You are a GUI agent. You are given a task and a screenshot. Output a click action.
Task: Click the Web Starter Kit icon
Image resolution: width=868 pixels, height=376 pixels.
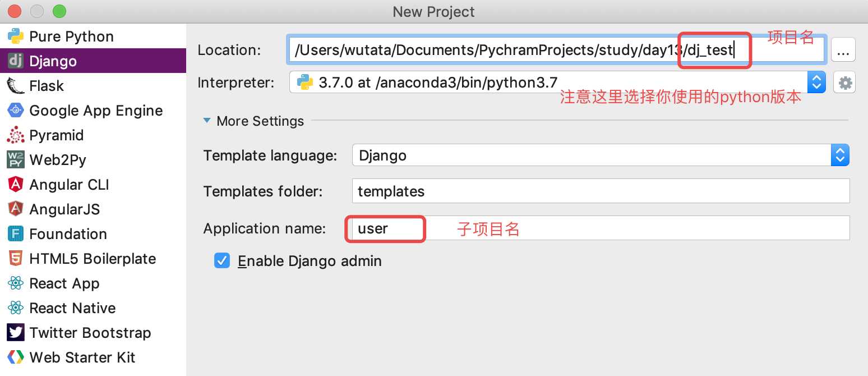tap(15, 357)
